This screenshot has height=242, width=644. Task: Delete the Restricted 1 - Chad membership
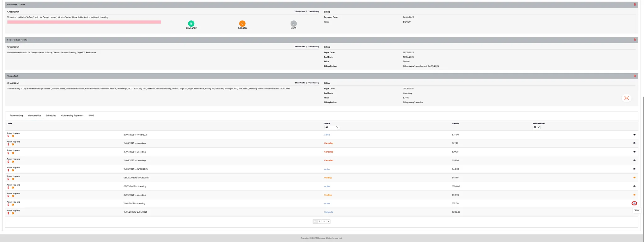coord(635,5)
